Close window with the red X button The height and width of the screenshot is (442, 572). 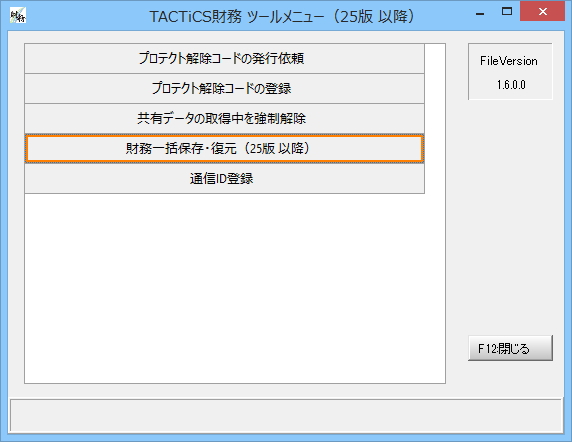[542, 11]
